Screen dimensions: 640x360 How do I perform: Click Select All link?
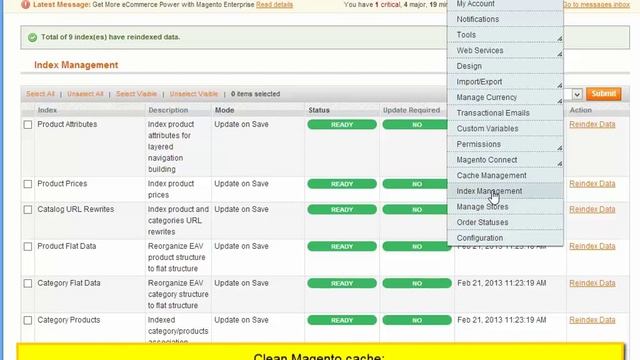[x=40, y=94]
